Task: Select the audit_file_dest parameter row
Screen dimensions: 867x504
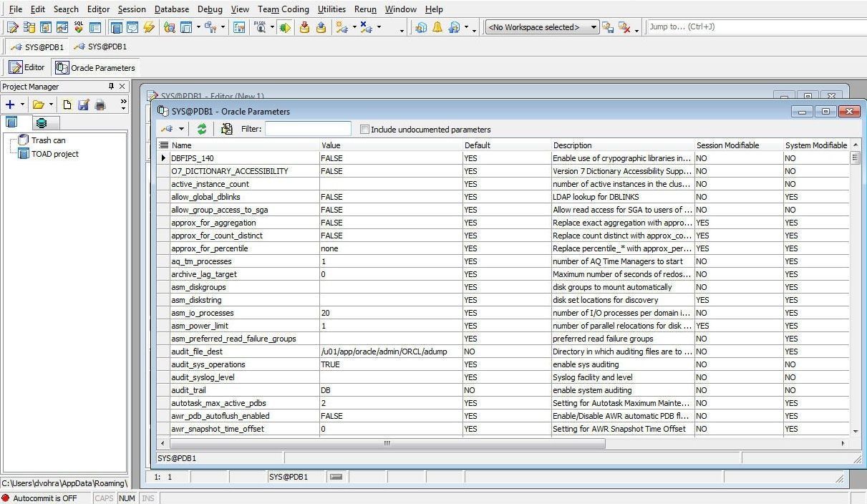Action: [503, 352]
